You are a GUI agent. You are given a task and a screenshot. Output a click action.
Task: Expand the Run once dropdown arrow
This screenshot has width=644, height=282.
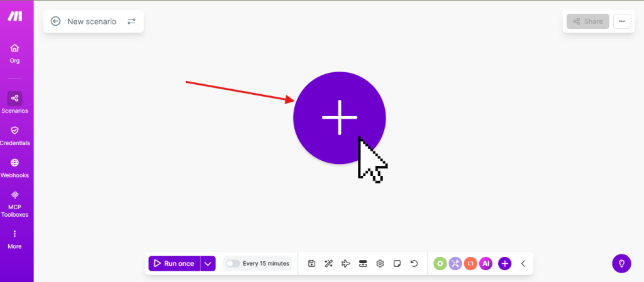[x=208, y=264]
